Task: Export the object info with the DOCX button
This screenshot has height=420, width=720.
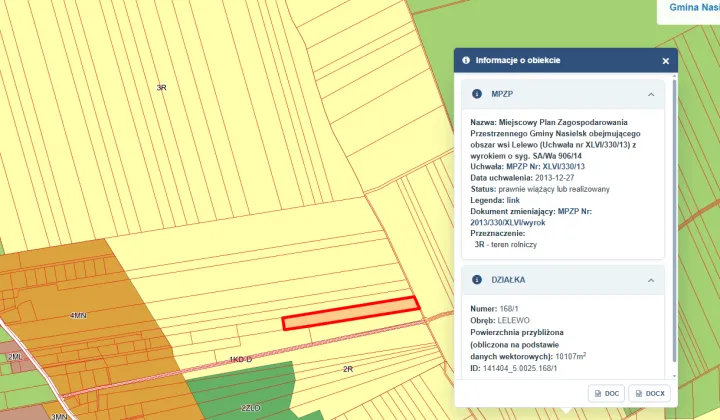Action: [x=649, y=393]
